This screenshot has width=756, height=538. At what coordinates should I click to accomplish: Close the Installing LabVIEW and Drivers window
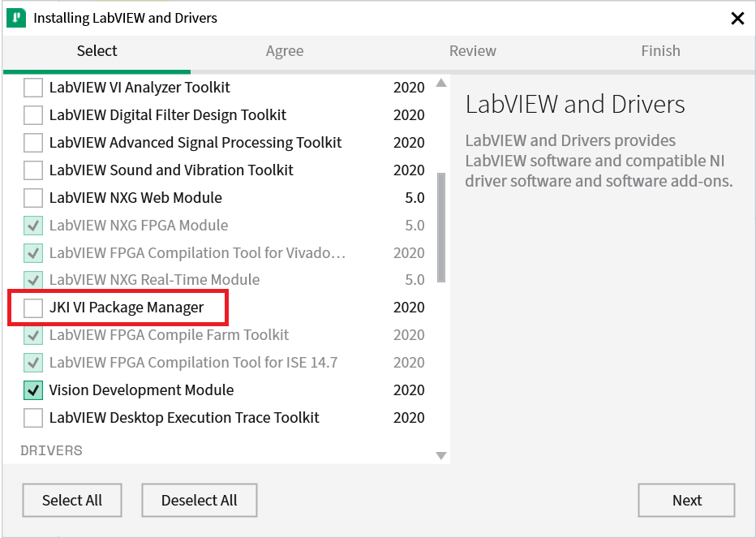(x=737, y=19)
